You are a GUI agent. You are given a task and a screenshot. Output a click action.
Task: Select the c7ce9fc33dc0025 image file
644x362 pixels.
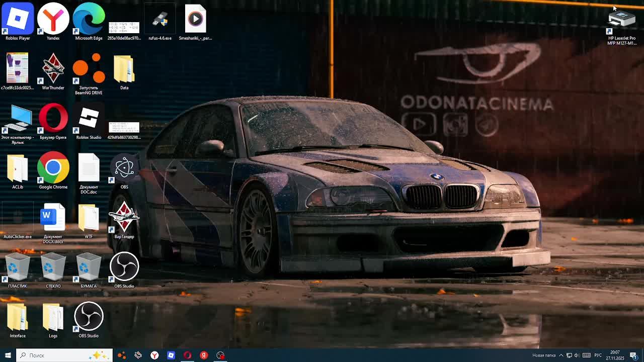click(18, 71)
